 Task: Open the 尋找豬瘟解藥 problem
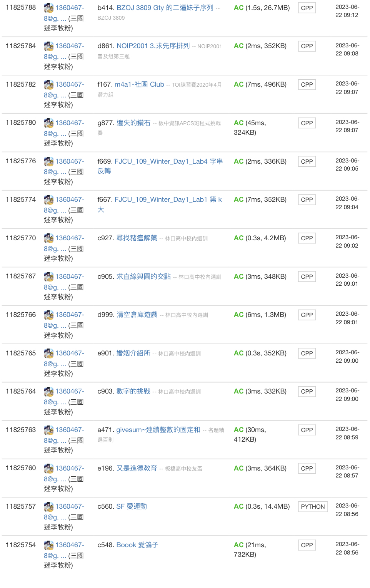click(x=137, y=238)
